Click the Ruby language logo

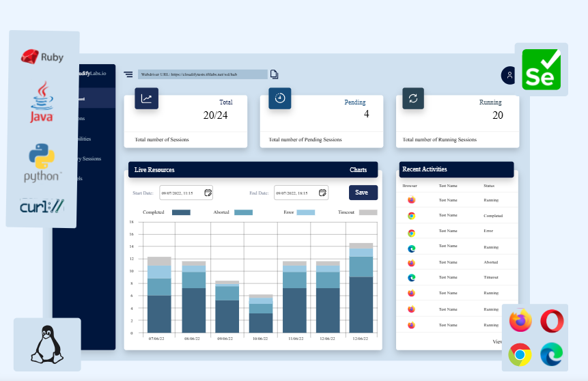[42, 57]
